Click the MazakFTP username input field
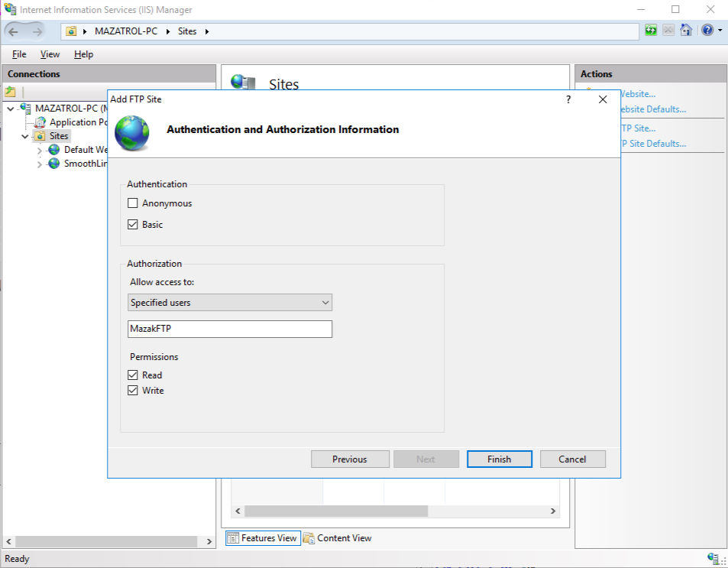The width and height of the screenshot is (728, 568). [x=230, y=329]
